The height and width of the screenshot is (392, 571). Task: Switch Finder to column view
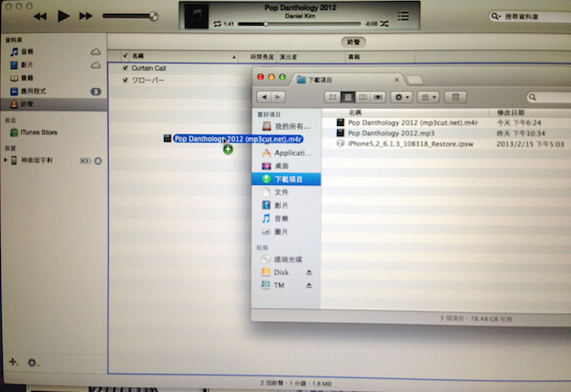[x=363, y=98]
